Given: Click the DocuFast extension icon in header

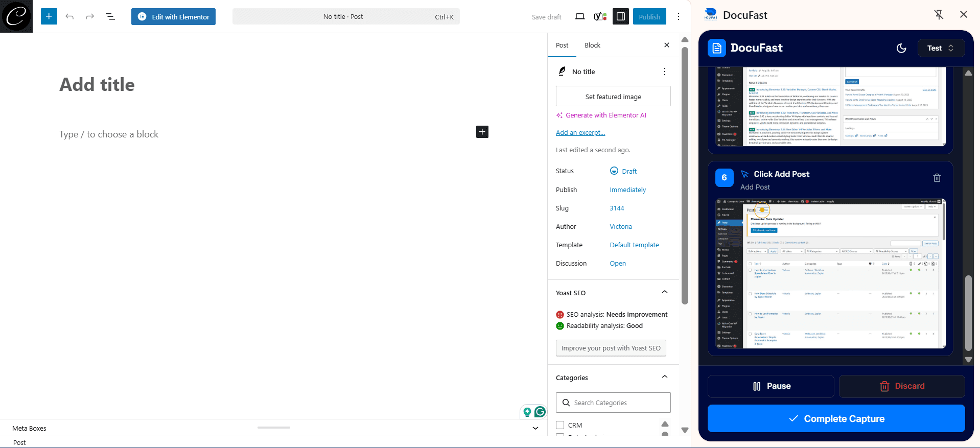Looking at the screenshot, I should click(x=711, y=14).
